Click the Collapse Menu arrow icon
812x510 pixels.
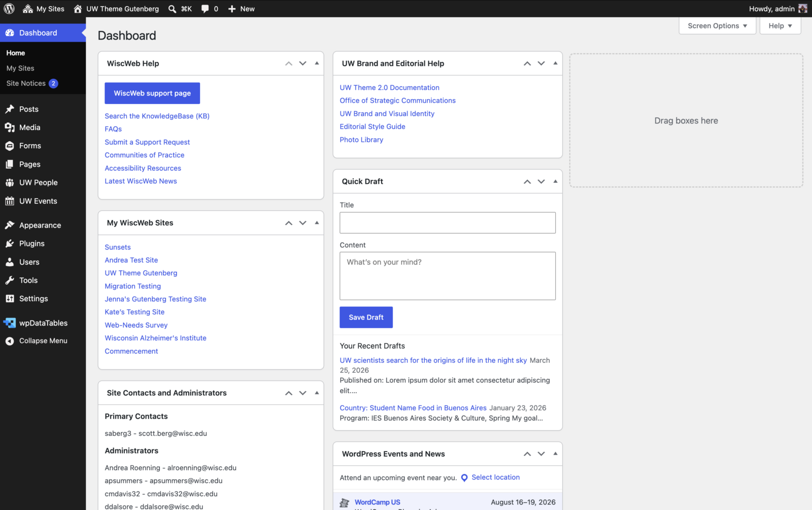click(10, 341)
